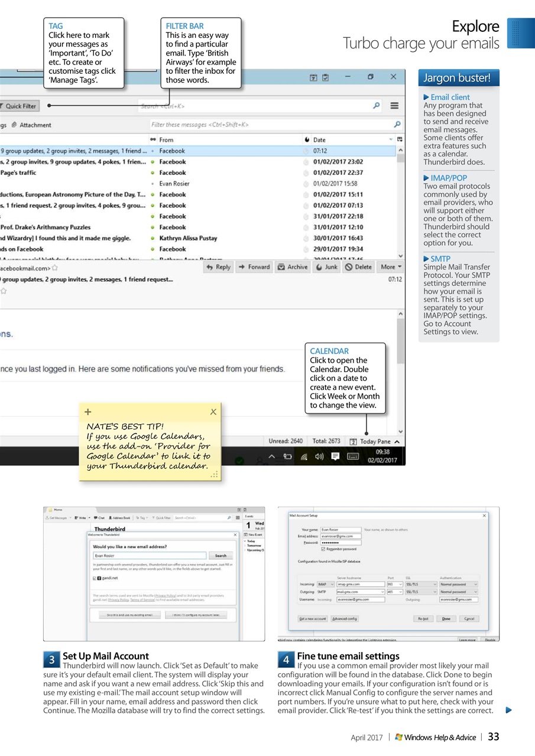Check the Remember password checkbox

(323, 549)
